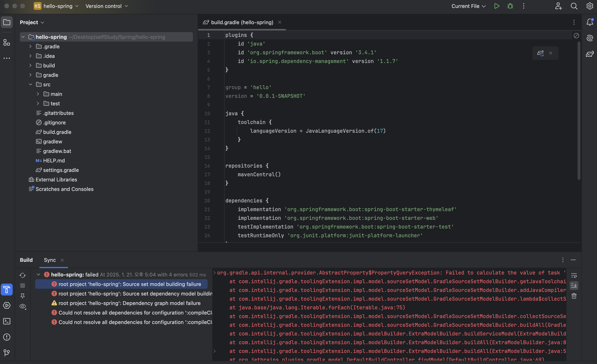597x364 pixels.
Task: Run the current file
Action: [x=497, y=6]
